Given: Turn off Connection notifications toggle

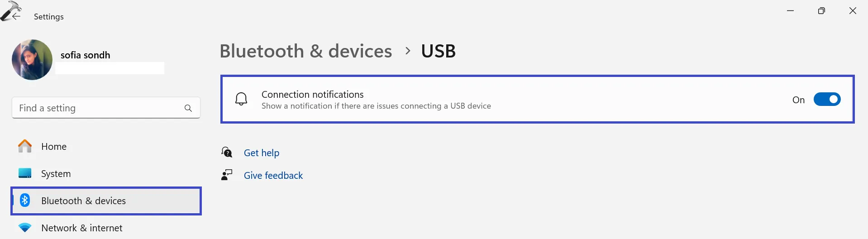Looking at the screenshot, I should click(827, 99).
